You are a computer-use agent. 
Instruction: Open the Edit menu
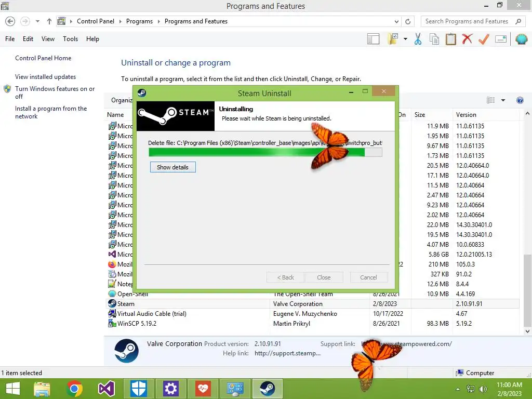(x=28, y=39)
